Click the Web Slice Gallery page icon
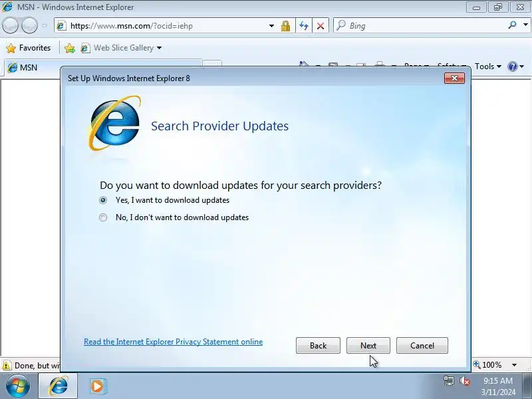The height and width of the screenshot is (399, 532). pyautogui.click(x=85, y=48)
